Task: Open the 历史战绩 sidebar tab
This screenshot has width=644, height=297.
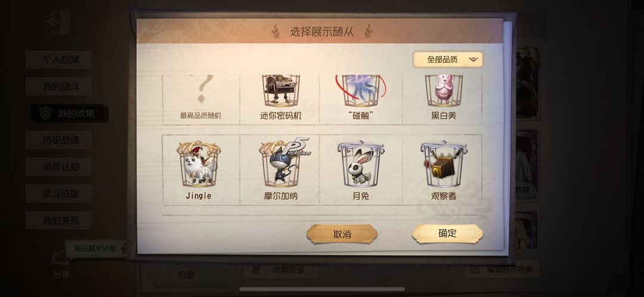Action: click(x=58, y=140)
